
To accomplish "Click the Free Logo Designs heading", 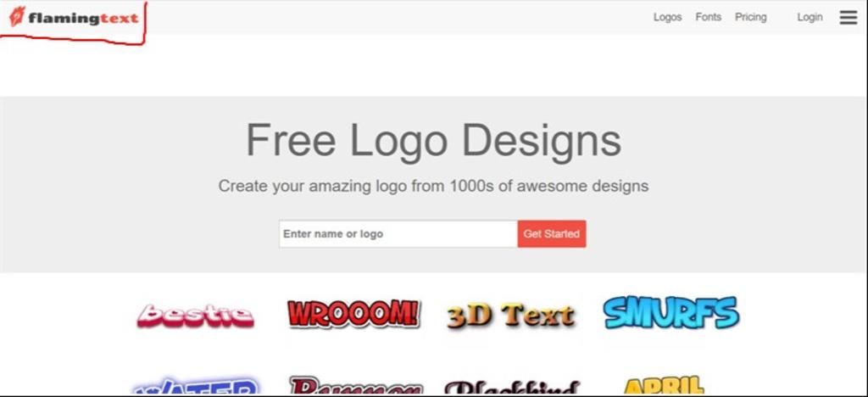I will point(433,141).
